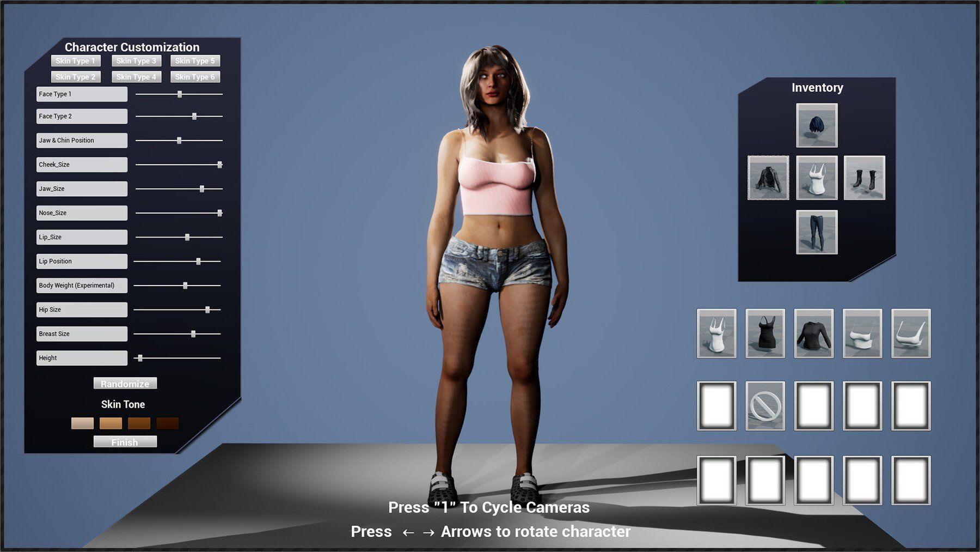
Task: Click the Height label field
Action: (82, 358)
